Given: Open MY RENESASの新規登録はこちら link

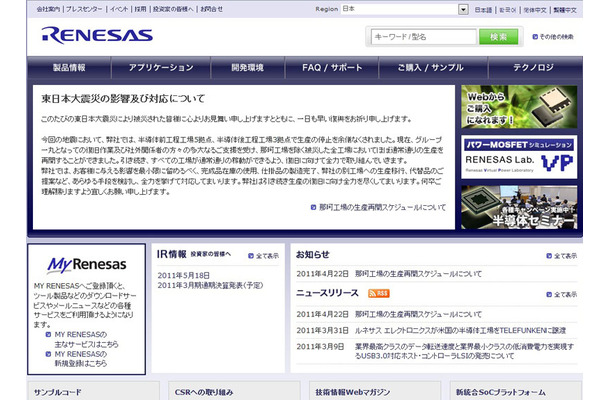Looking at the screenshot, I should click(x=81, y=359).
